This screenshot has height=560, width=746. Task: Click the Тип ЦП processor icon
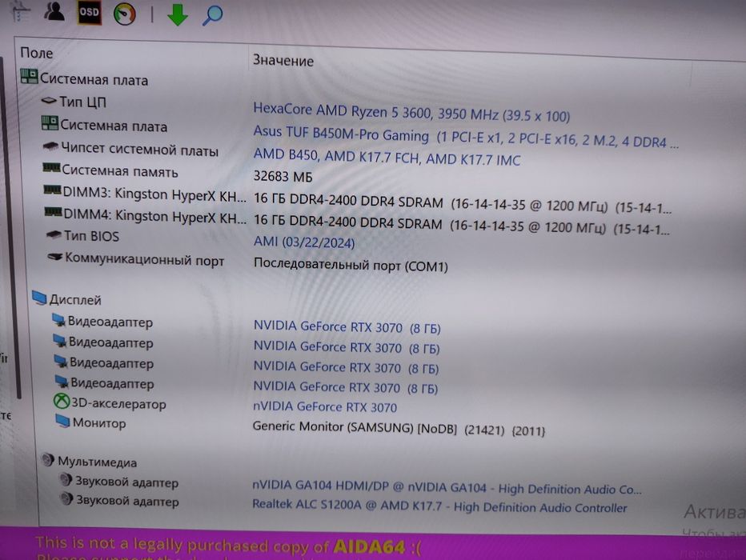click(49, 100)
